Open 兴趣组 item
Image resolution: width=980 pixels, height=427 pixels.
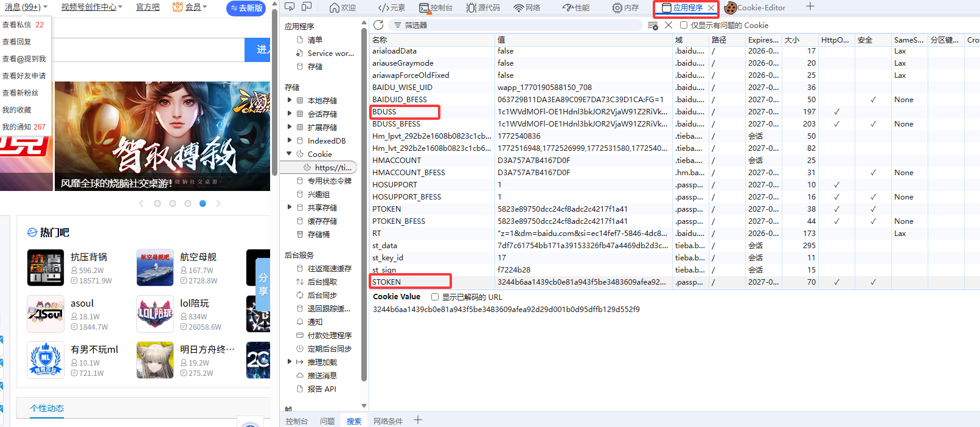click(x=318, y=194)
